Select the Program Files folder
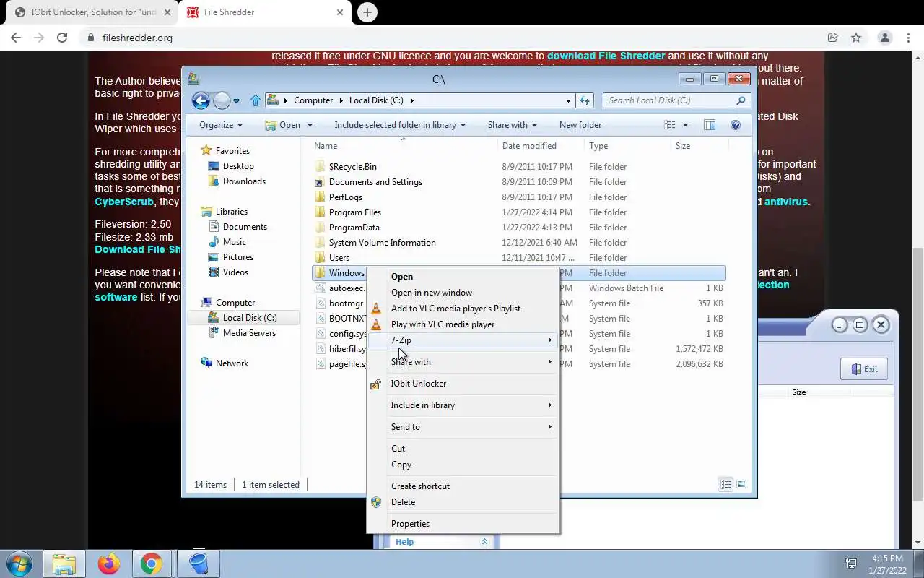 355,212
